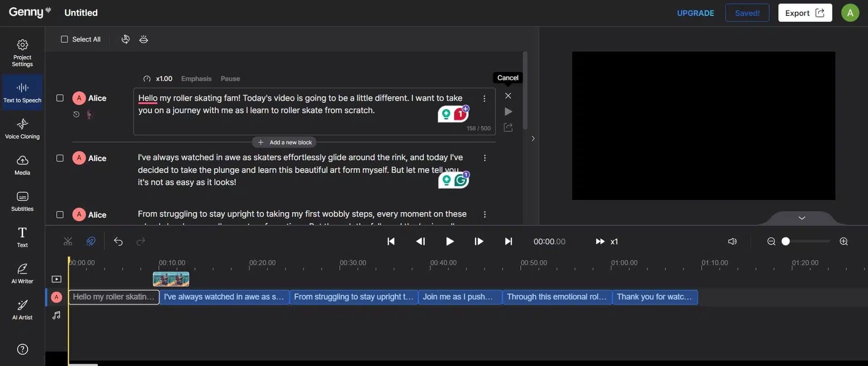Undo the last action

(118, 241)
